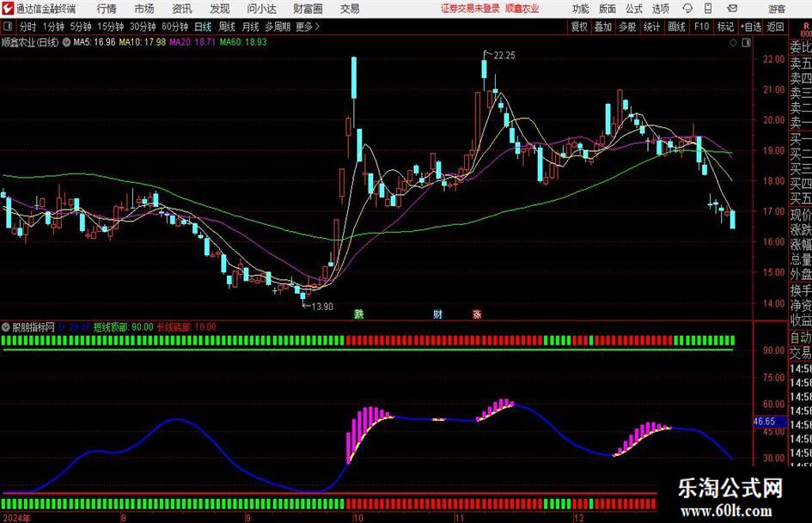Viewport: 812px width, 523px height.
Task: Click the 短线顶部: 90.00 indicator label
Action: click(123, 327)
